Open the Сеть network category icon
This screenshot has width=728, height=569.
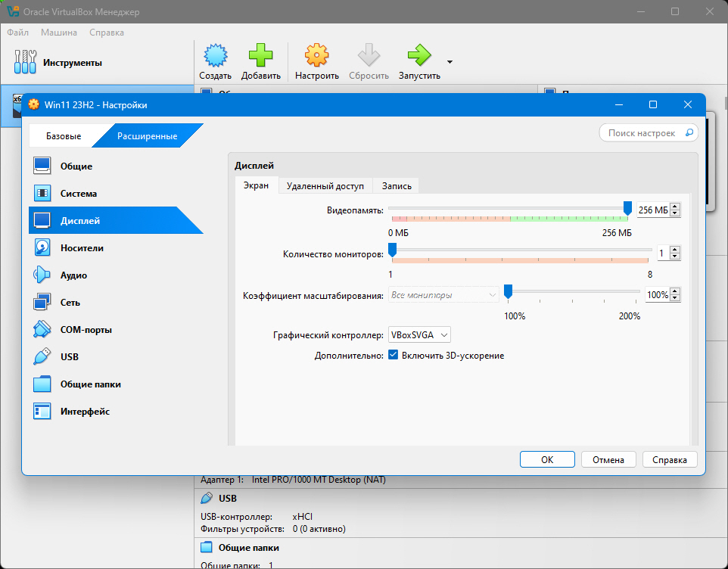pyautogui.click(x=42, y=302)
